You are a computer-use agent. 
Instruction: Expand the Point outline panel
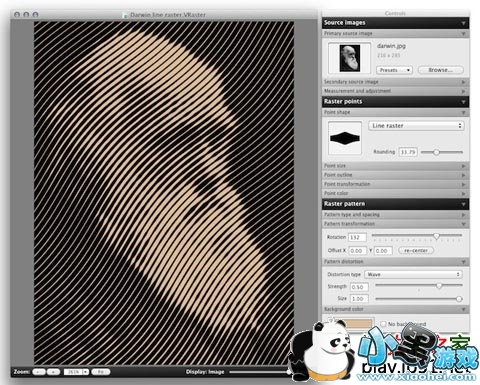(x=395, y=175)
